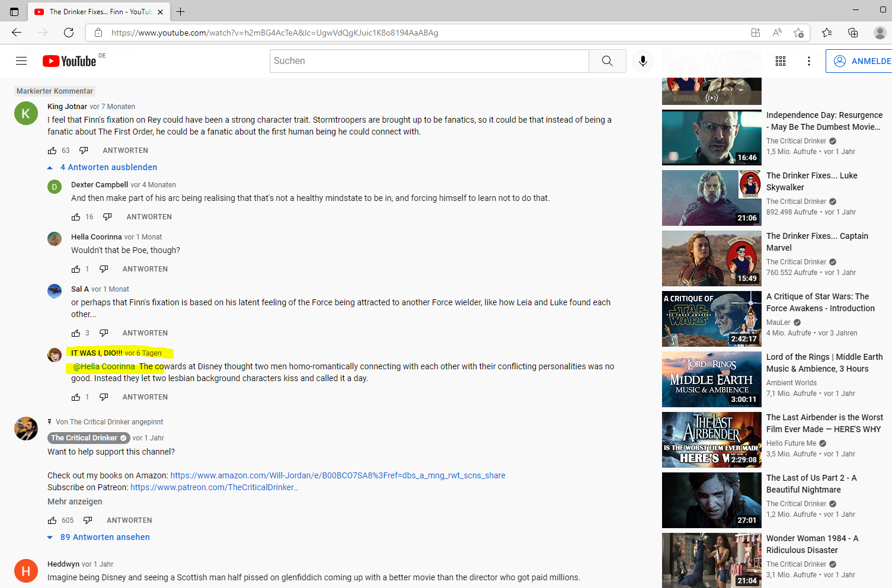
Task: Open settings three-dot menu in header
Action: tap(809, 61)
